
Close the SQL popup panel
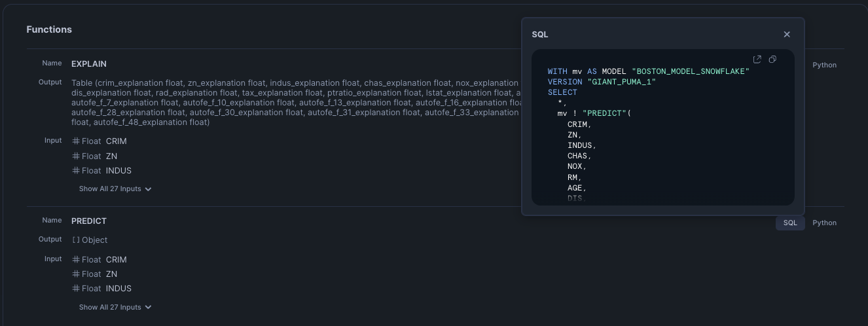click(787, 35)
